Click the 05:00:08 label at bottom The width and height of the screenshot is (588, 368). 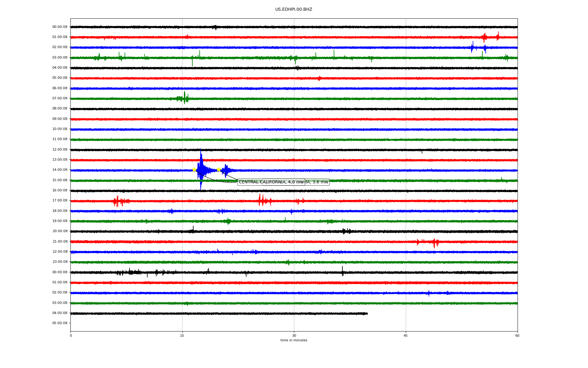tap(60, 323)
